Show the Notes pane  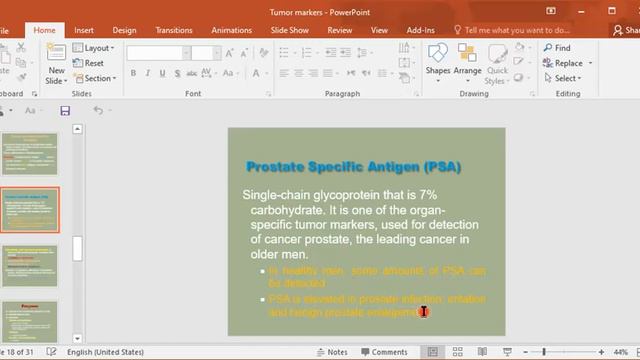[332, 352]
